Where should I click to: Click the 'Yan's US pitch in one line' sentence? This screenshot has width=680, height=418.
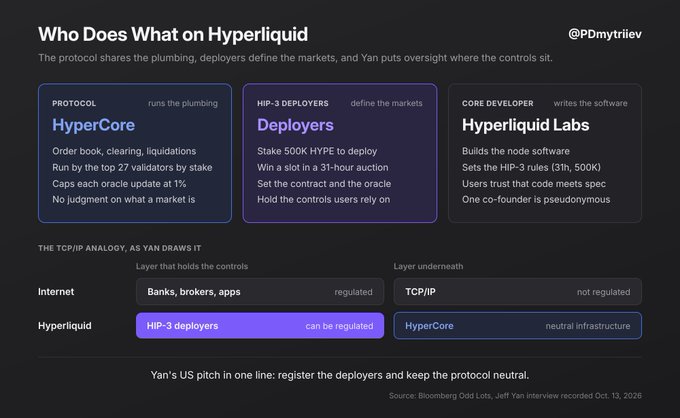(340, 375)
